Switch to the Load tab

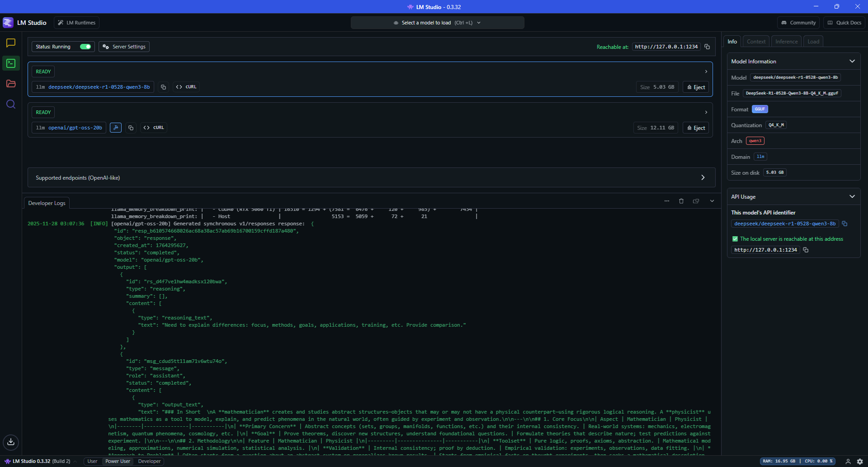(x=813, y=41)
